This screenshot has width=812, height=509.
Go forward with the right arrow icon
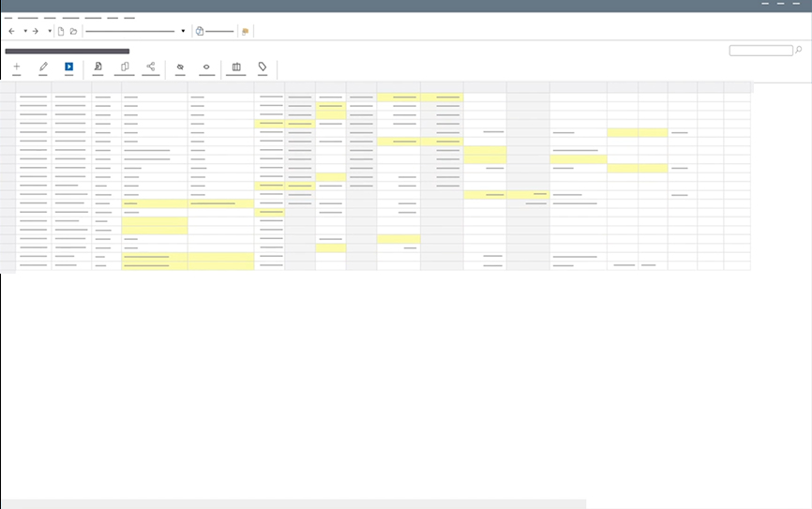click(36, 31)
